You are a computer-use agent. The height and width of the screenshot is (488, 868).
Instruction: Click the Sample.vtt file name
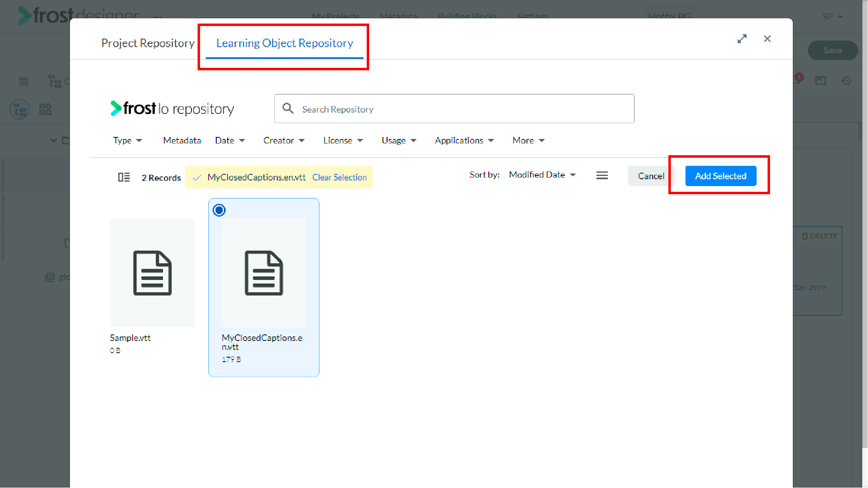coord(130,338)
